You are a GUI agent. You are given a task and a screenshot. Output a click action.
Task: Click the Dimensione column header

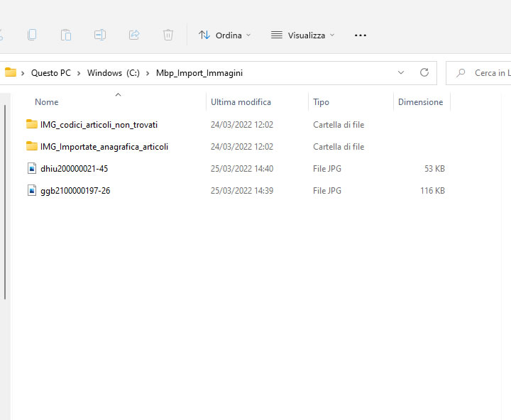tap(420, 102)
